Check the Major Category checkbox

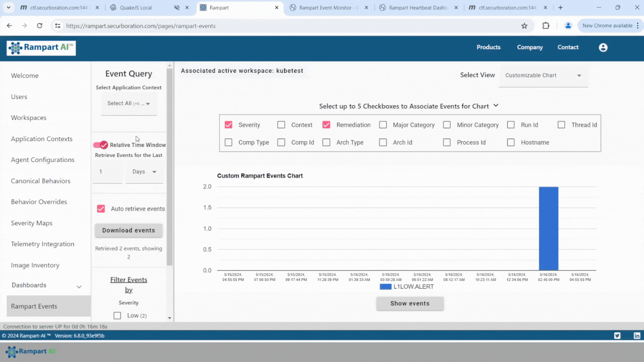point(383,125)
